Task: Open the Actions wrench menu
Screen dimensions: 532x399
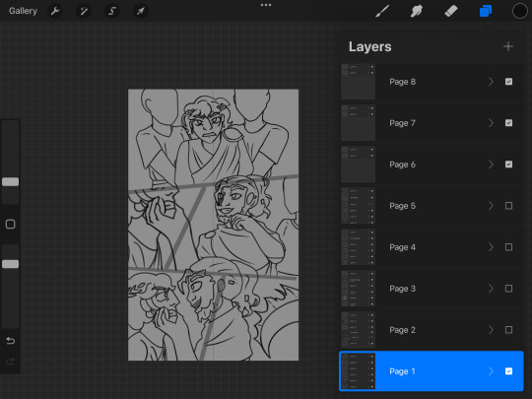Action: tap(55, 11)
